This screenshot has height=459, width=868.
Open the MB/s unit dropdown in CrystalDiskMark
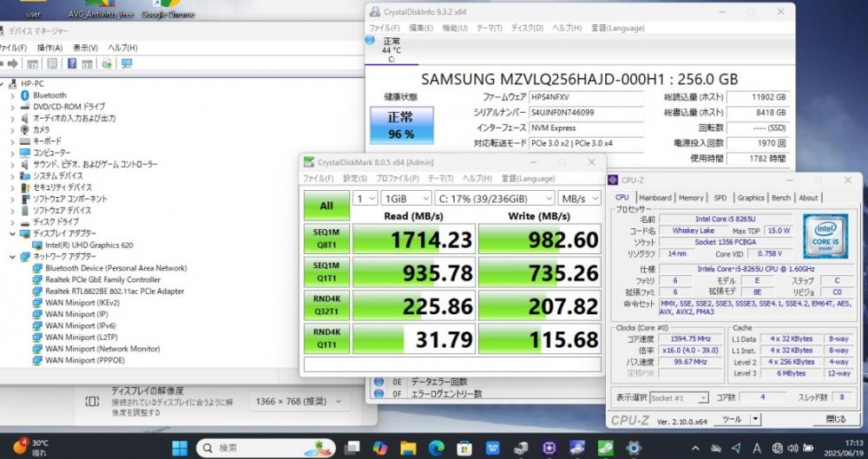(579, 198)
